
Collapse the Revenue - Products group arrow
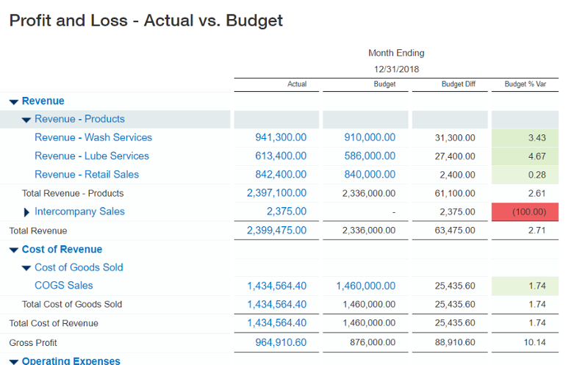(x=26, y=120)
